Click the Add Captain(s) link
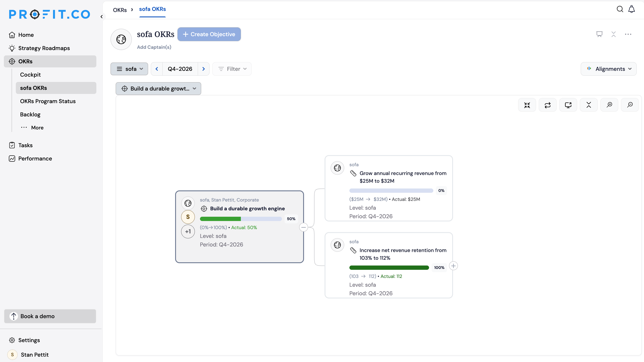 (154, 47)
